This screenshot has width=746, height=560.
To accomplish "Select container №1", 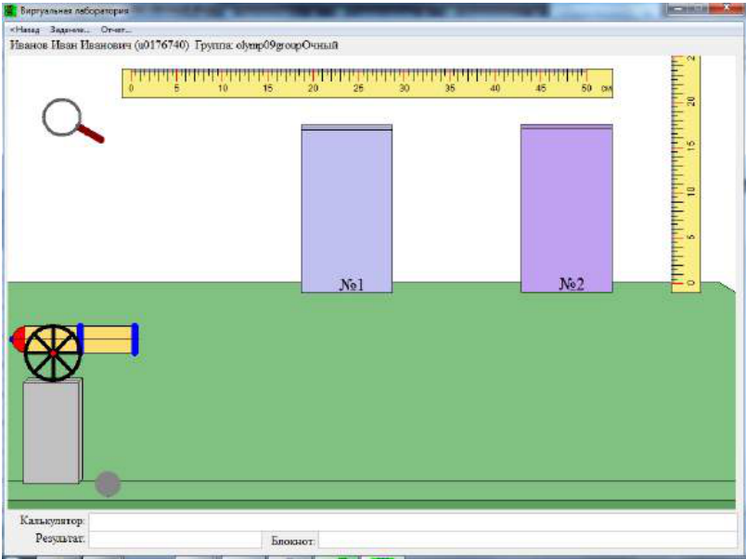I will pyautogui.click(x=347, y=209).
